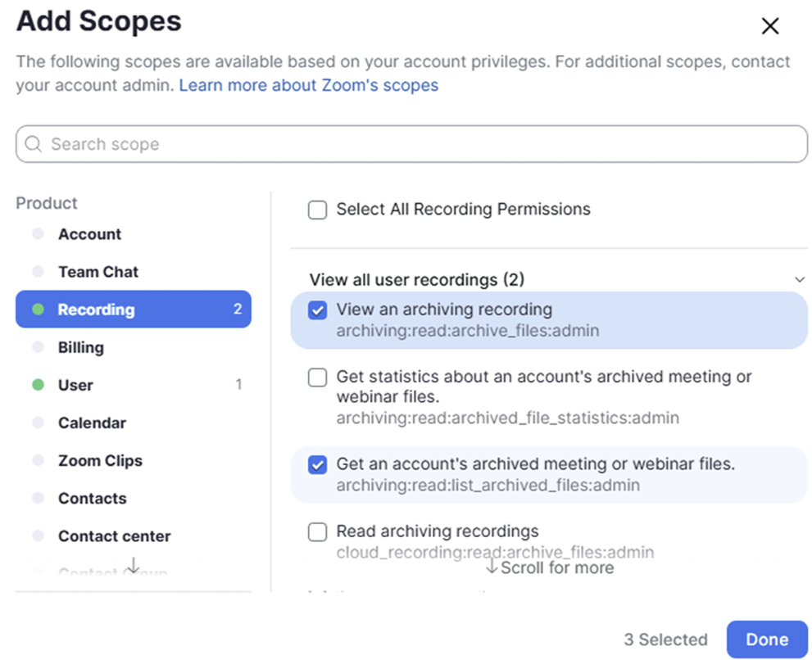Screen dimensions: 812x660
Task: Uncheck Get an account's archived meeting files
Action: (317, 465)
